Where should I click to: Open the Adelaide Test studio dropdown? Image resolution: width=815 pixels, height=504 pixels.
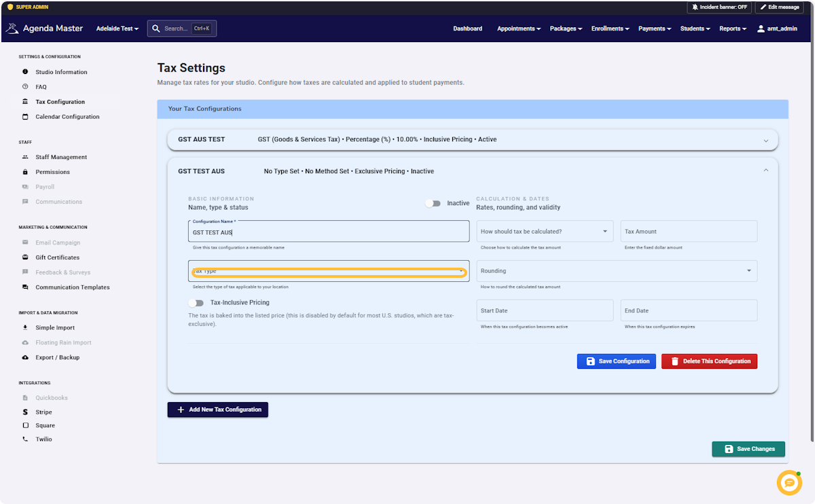(117, 29)
